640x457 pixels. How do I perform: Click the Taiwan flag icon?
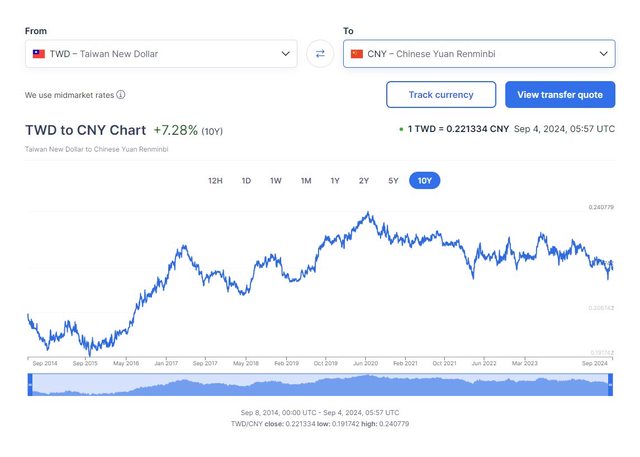pyautogui.click(x=39, y=54)
